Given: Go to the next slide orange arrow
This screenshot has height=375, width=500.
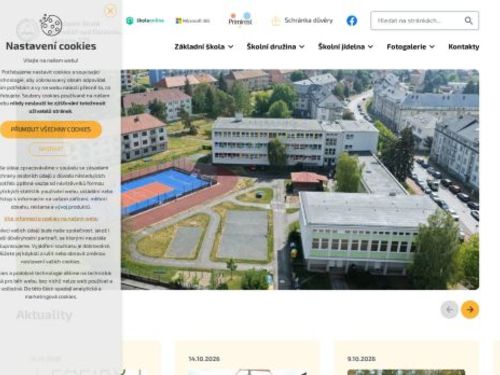Looking at the screenshot, I should pyautogui.click(x=470, y=310).
